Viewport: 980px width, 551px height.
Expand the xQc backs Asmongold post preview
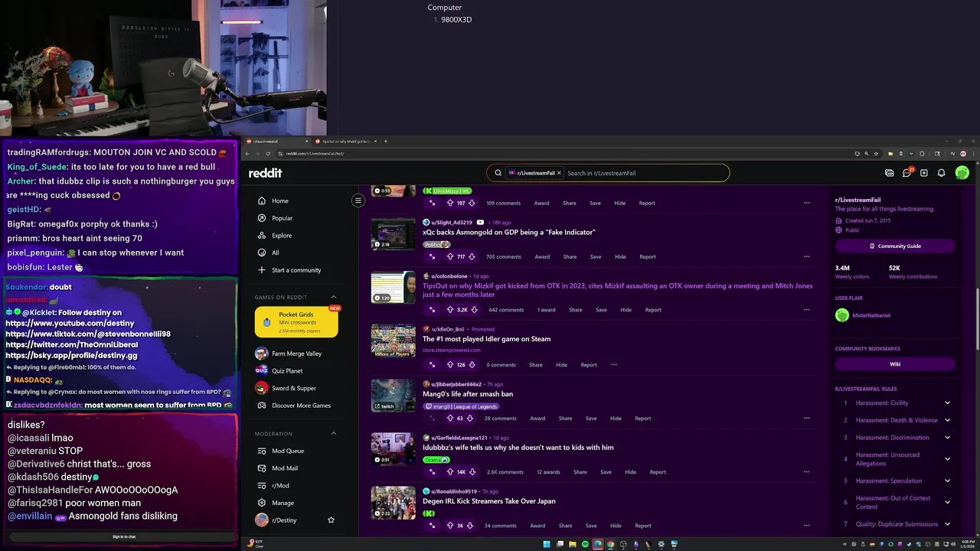pos(432,256)
